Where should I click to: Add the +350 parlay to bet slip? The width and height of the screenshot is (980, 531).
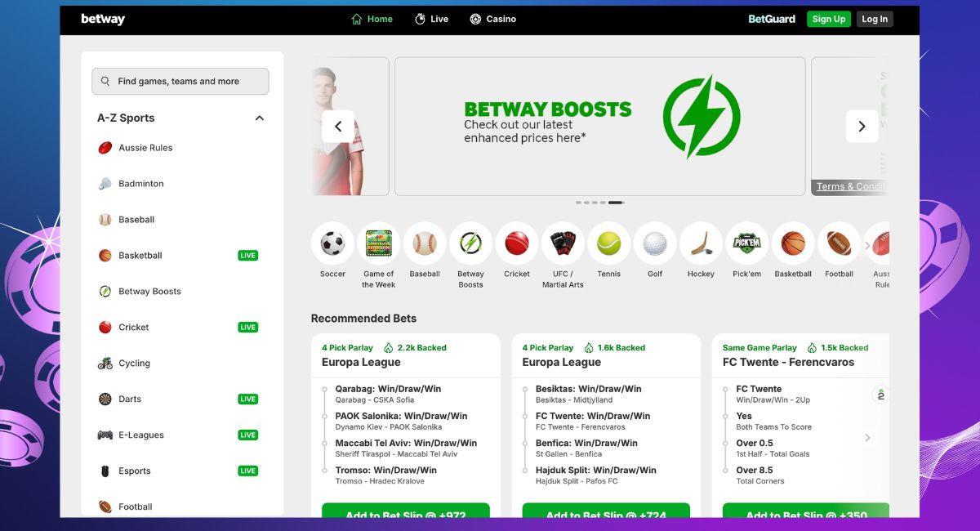(806, 511)
